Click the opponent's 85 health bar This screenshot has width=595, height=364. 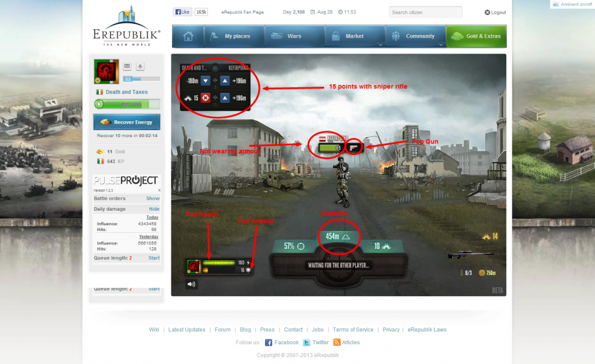pos(331,148)
